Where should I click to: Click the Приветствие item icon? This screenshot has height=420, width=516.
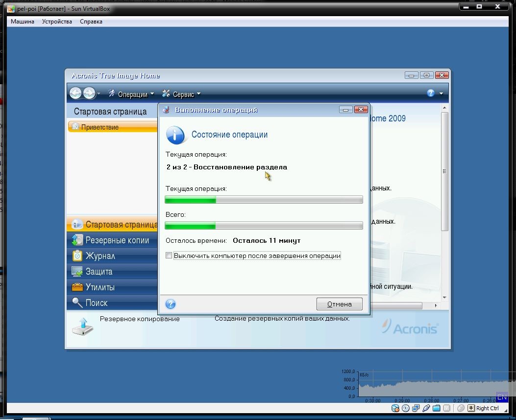click(75, 126)
